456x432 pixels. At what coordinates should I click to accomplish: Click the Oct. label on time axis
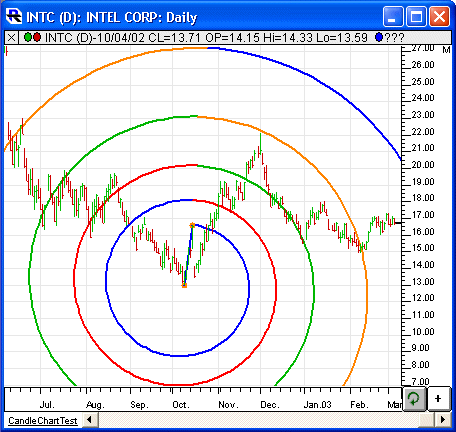coord(181,405)
